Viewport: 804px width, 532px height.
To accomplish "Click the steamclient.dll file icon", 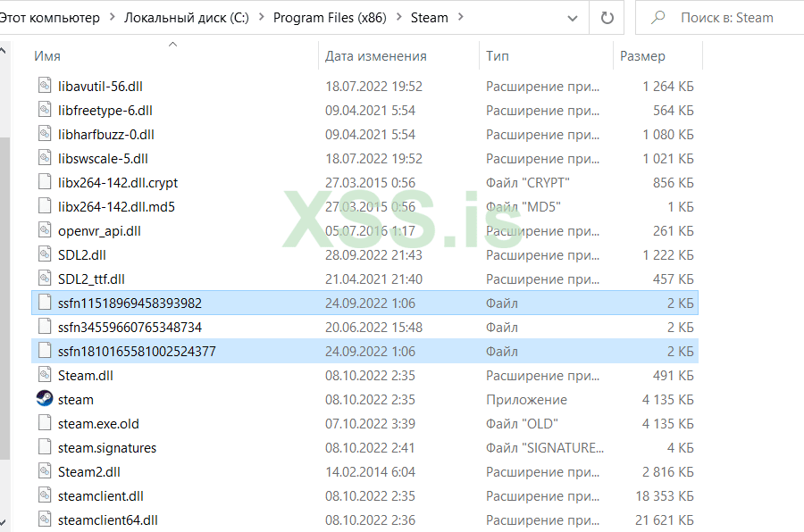I will [46, 495].
